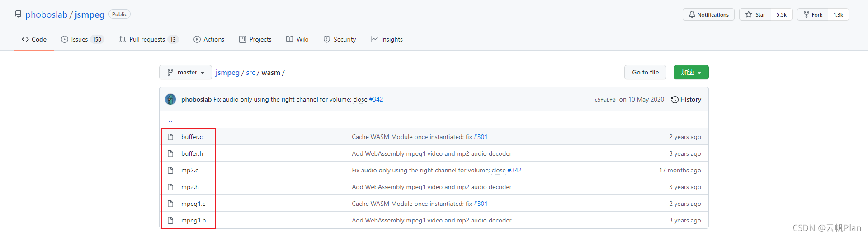
Task: Open the mp2.h file
Action: (x=190, y=187)
